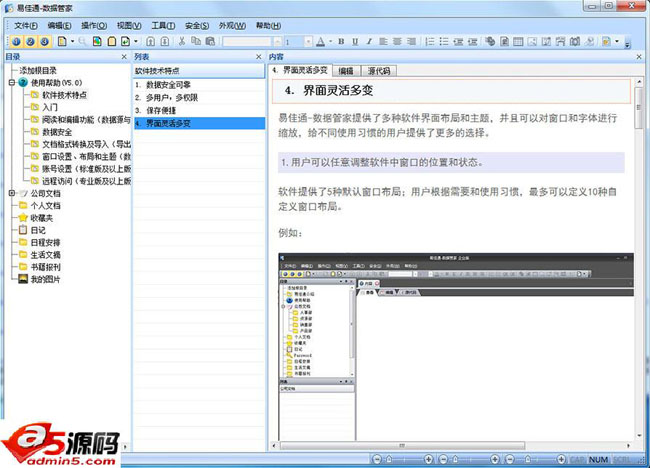Screen dimensions: 650x468
Task: Click the colorful picture document toolbar icon
Action: [x=97, y=41]
